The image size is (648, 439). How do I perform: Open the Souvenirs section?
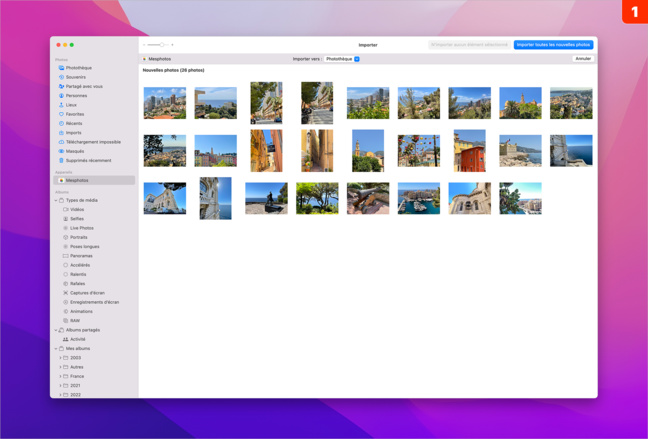75,77
